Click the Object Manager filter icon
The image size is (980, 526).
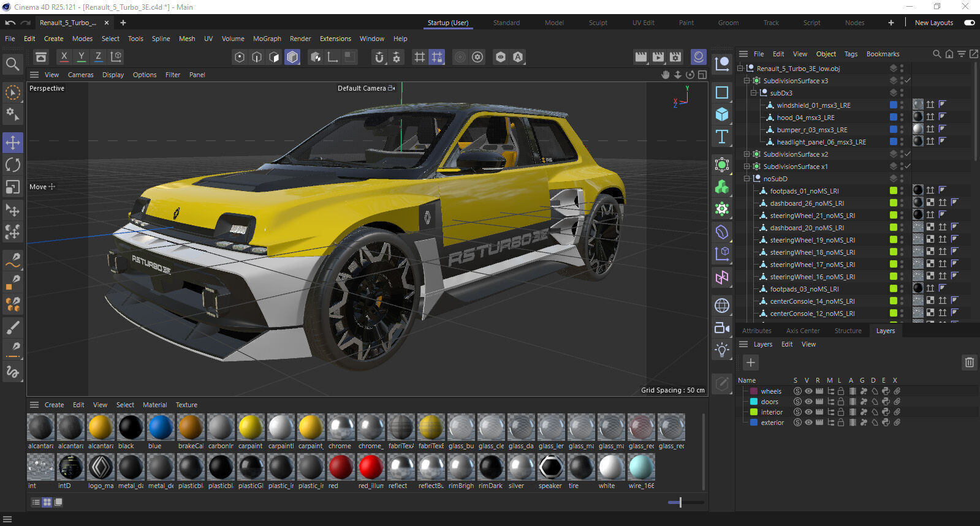tap(962, 54)
